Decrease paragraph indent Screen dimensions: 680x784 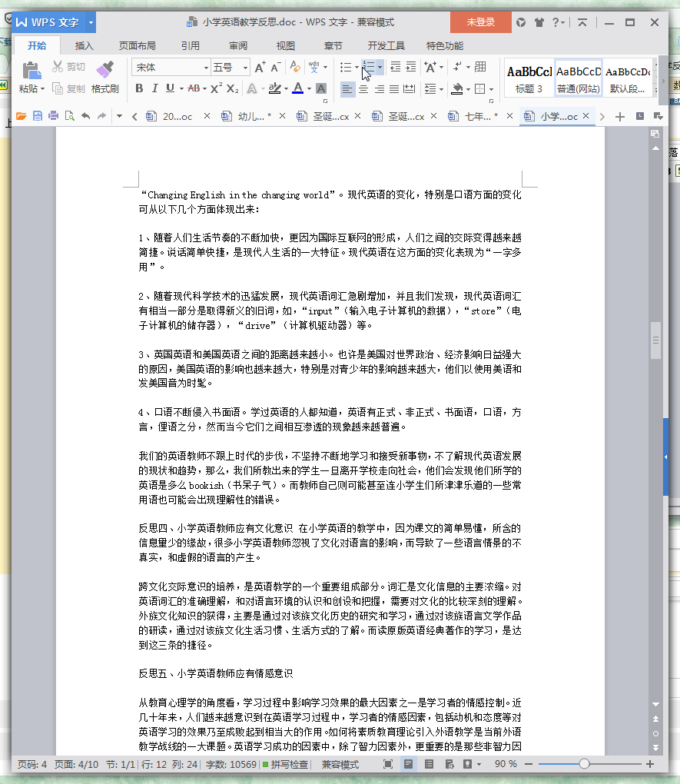point(395,67)
